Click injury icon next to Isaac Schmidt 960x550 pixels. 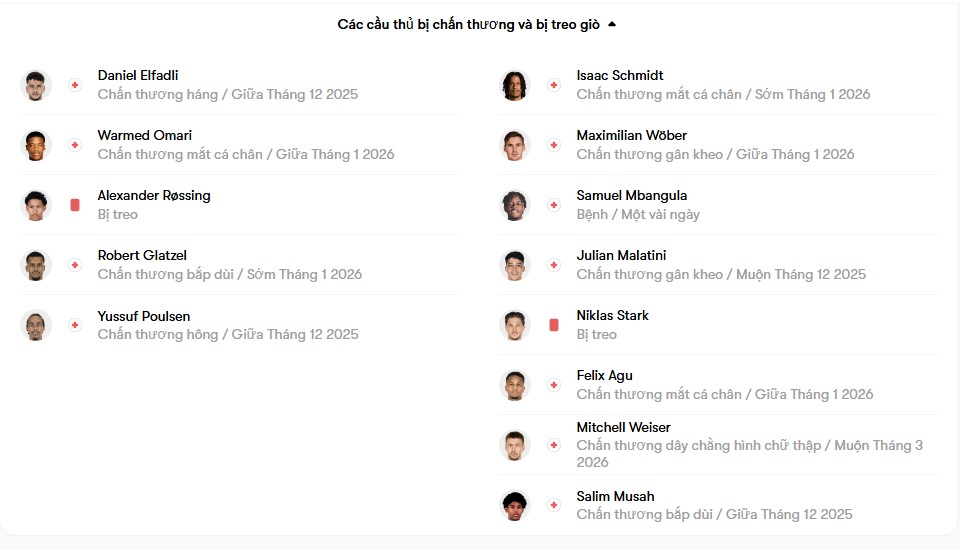click(x=554, y=85)
